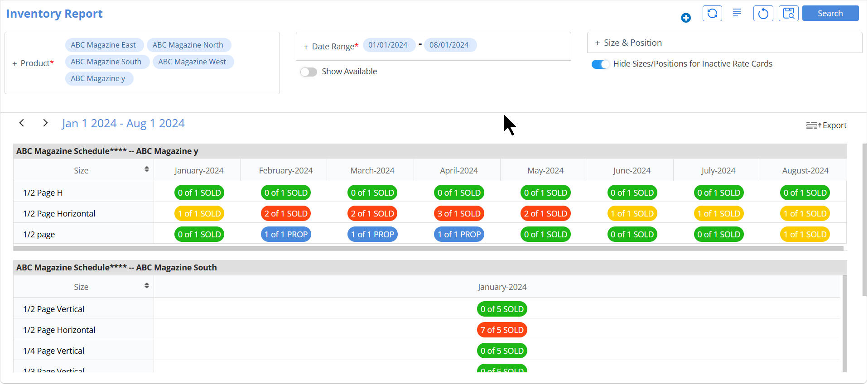Export the inventory report
The image size is (868, 385).
point(826,125)
